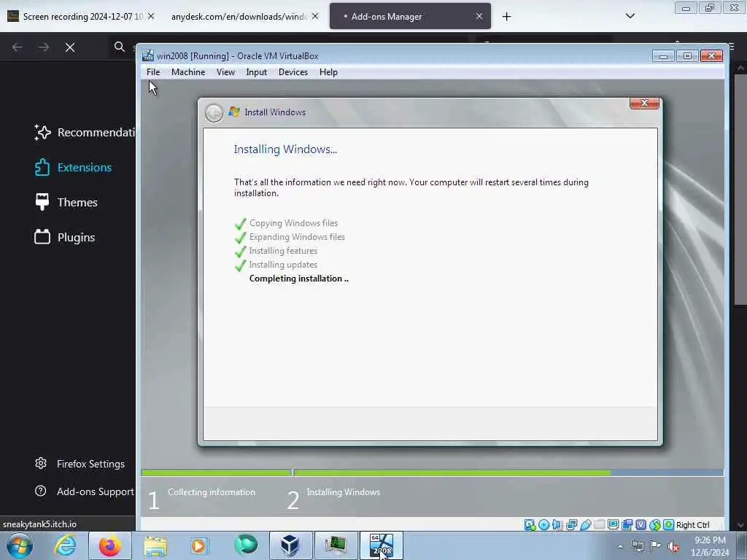Open the Themes category
Image resolution: width=747 pixels, height=560 pixels.
[66, 203]
